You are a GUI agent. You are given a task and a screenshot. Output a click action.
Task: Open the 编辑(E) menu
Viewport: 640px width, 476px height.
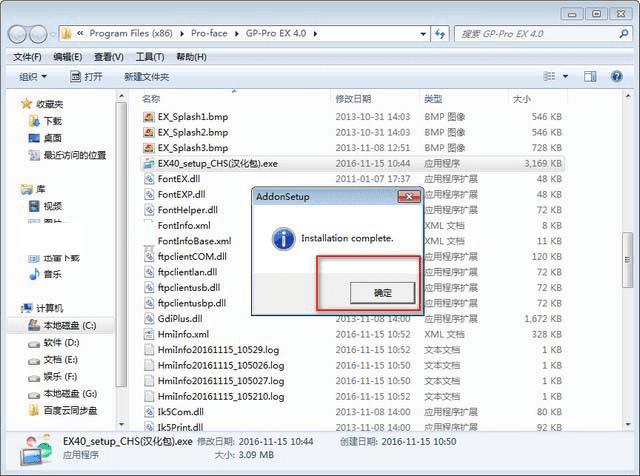coord(68,57)
